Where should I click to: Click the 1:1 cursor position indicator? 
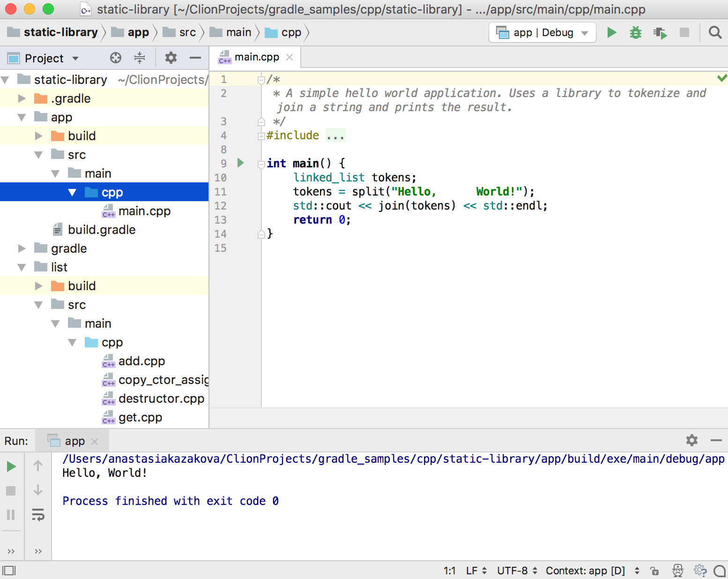(450, 571)
